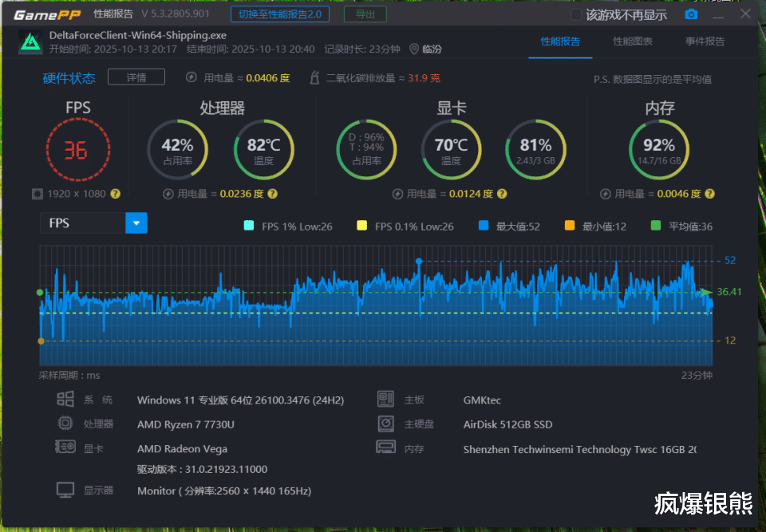766x532 pixels.
Task: Click the carbon dioxide emission bottle icon
Action: [314, 77]
